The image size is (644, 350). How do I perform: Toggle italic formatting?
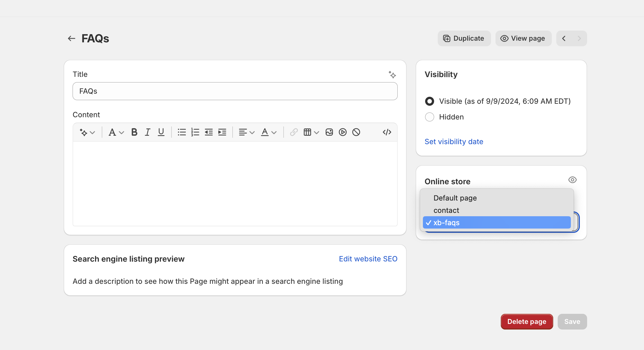147,132
